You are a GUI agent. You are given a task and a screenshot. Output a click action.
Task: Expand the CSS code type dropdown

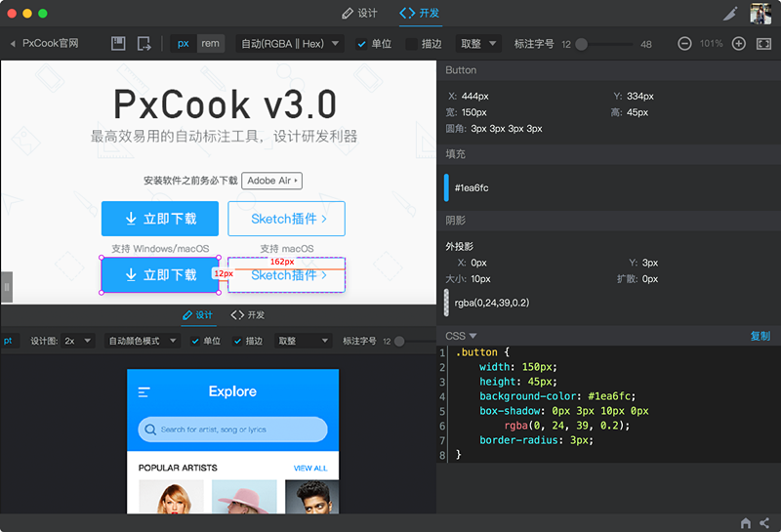[x=461, y=336]
